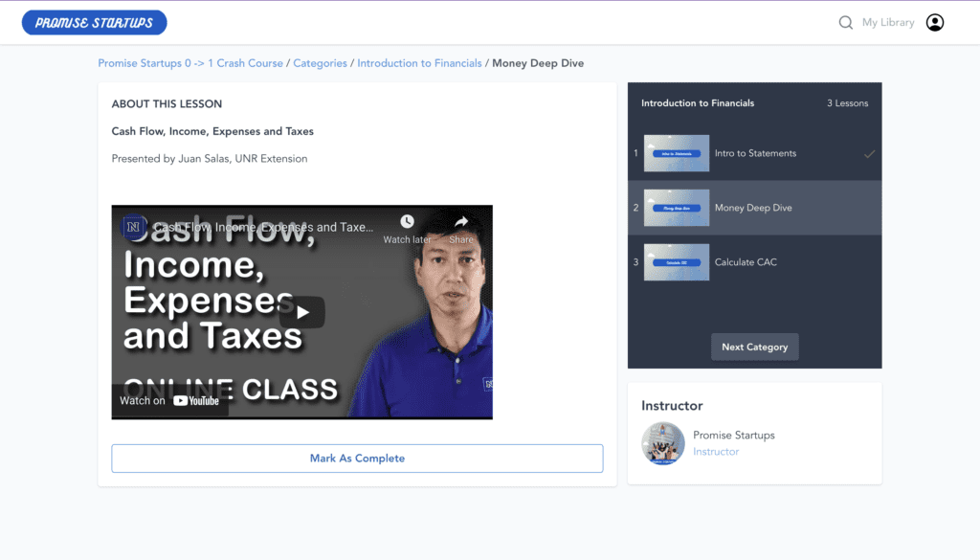980x560 pixels.
Task: Click the Promise Startups logo
Action: pos(95,23)
